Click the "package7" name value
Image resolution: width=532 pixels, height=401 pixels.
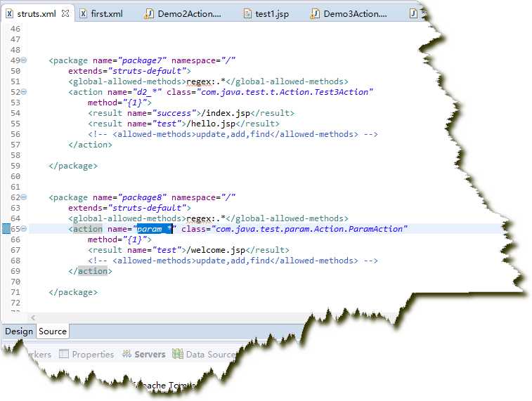coord(142,60)
